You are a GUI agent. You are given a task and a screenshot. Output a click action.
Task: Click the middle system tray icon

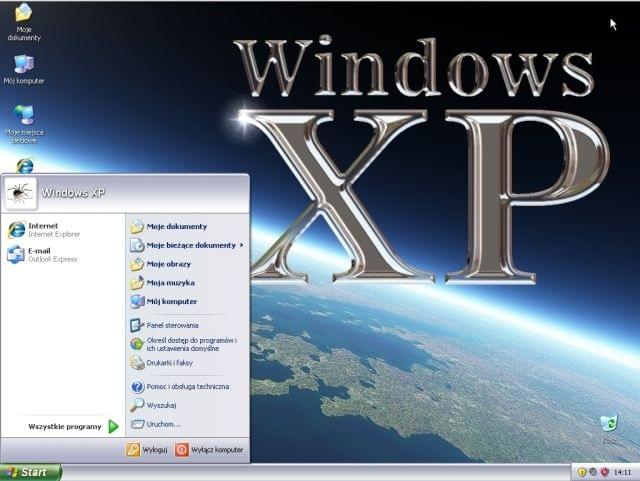point(593,472)
